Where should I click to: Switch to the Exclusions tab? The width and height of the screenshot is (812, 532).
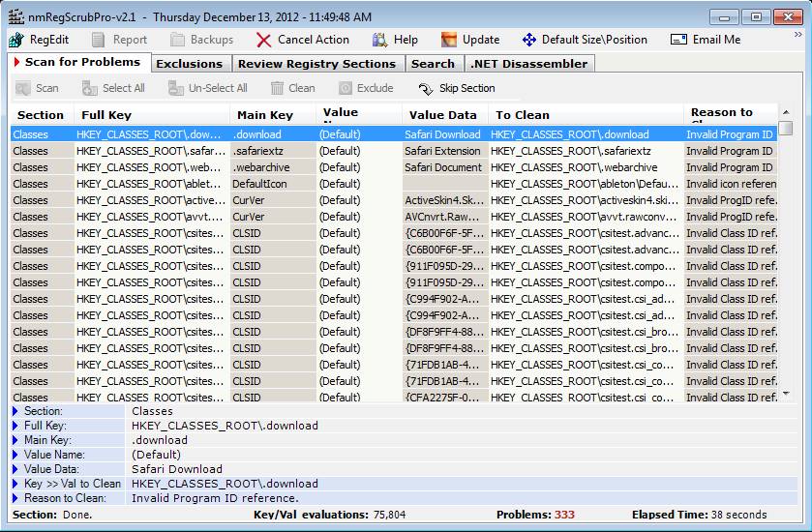[x=189, y=64]
